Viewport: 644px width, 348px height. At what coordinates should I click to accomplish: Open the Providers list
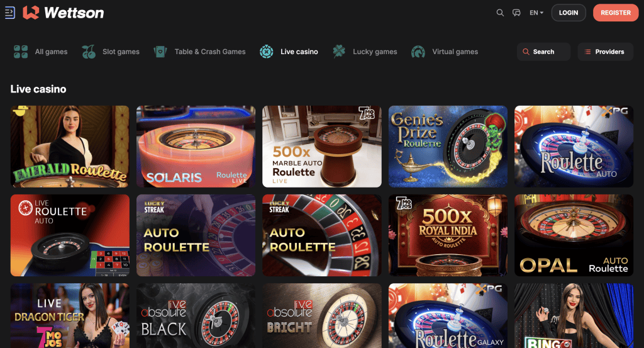(x=606, y=52)
